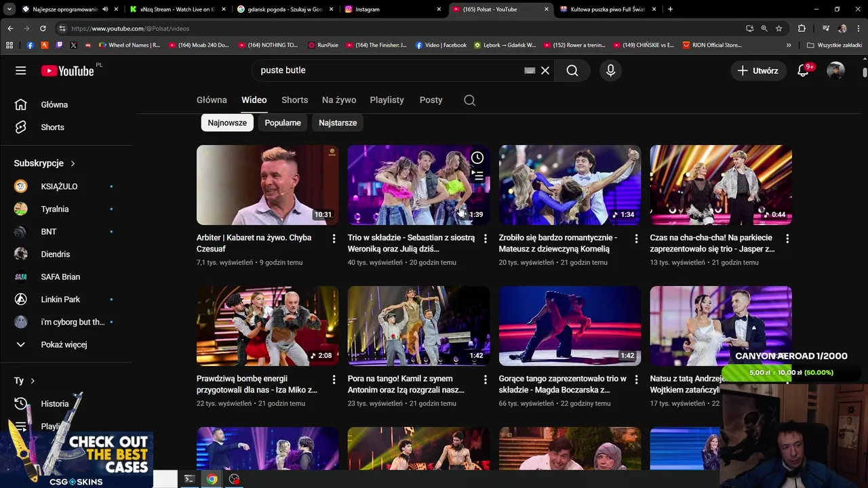Open options for the Zrobiło się bardzo romantycznie video
Viewport: 868px width, 488px height.
[x=636, y=239]
